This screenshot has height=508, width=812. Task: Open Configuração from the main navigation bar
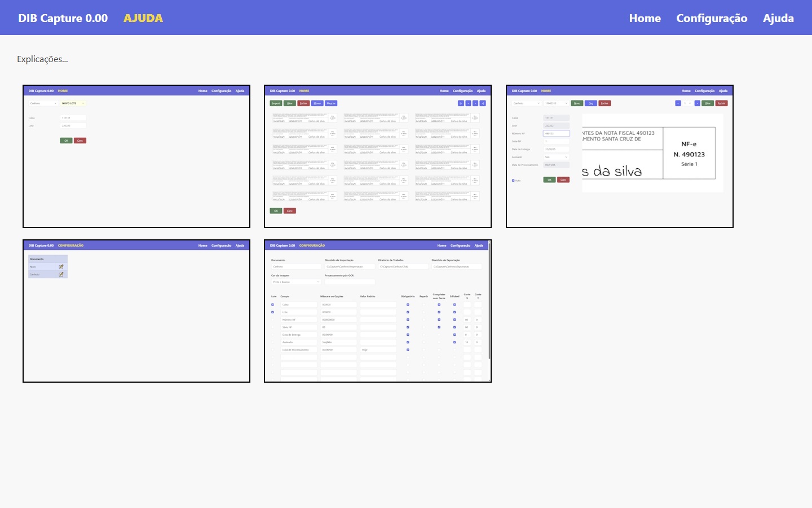(712, 18)
